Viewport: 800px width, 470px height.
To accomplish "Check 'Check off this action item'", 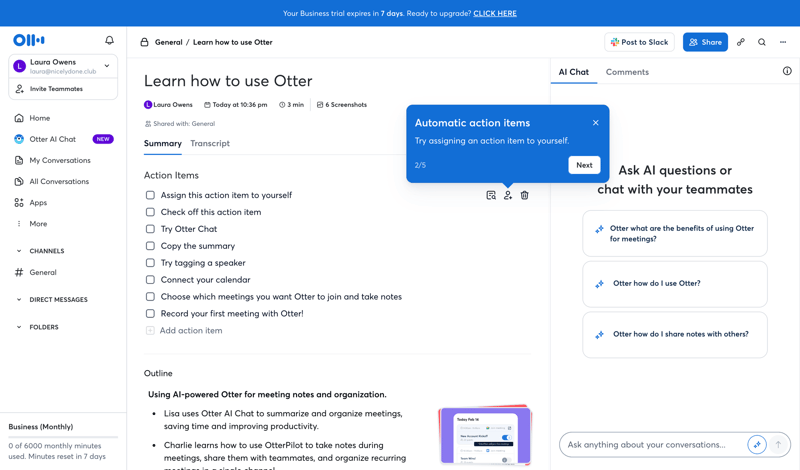I will click(150, 212).
